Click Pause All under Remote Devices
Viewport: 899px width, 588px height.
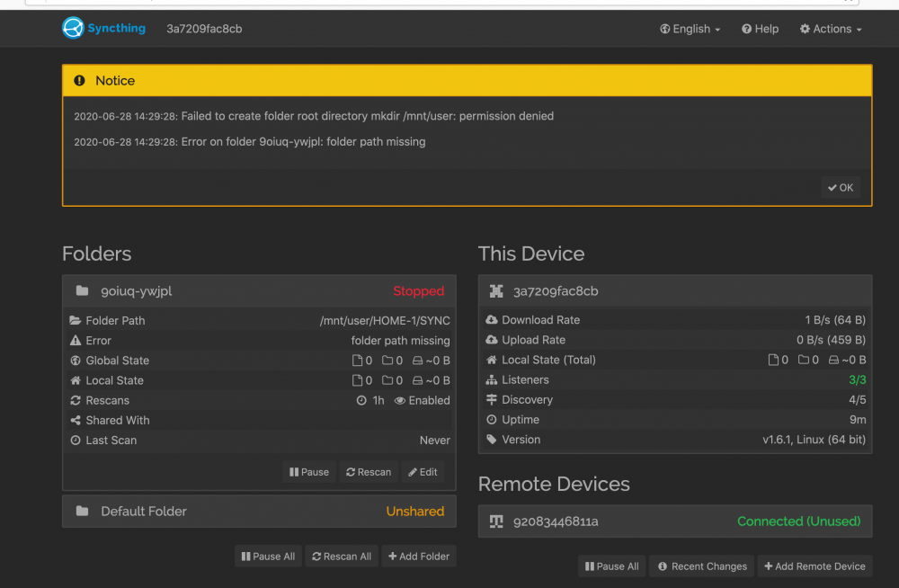611,566
